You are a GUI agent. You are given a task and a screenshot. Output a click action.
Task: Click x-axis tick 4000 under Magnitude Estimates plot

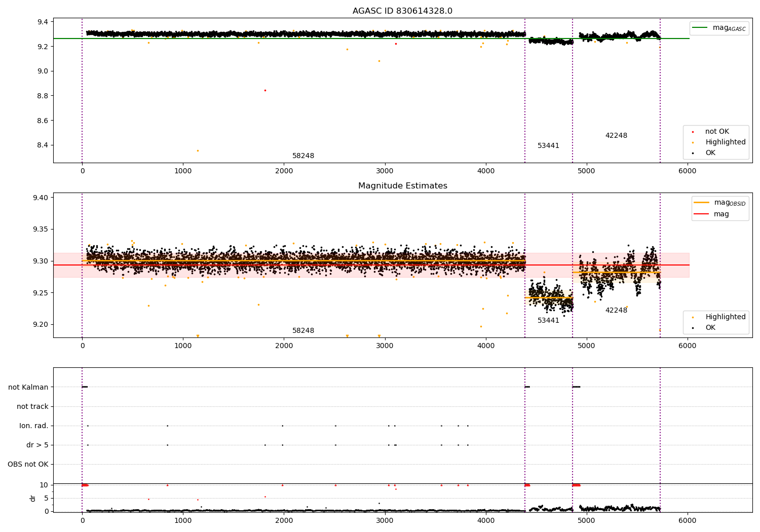coord(486,346)
